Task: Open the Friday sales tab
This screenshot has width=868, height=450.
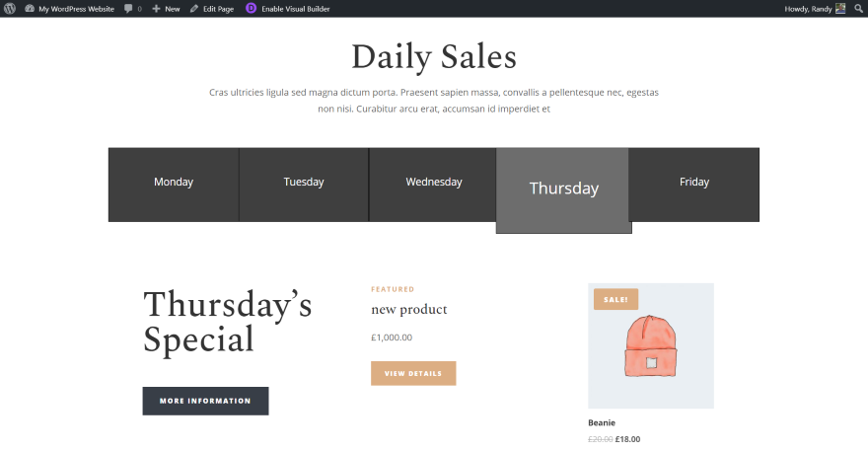Action: click(694, 183)
